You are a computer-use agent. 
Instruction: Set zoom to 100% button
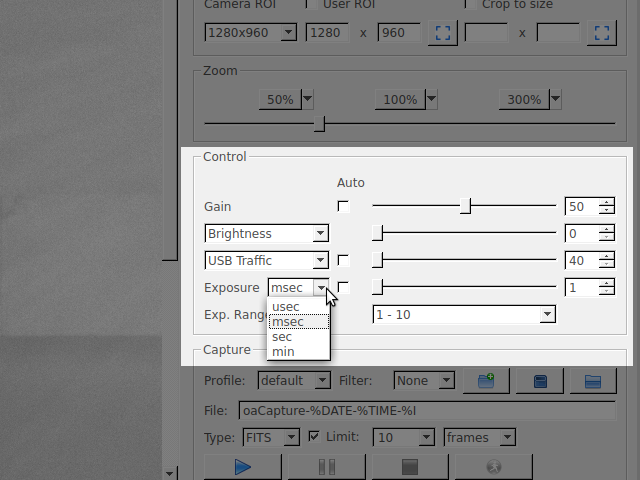click(400, 99)
